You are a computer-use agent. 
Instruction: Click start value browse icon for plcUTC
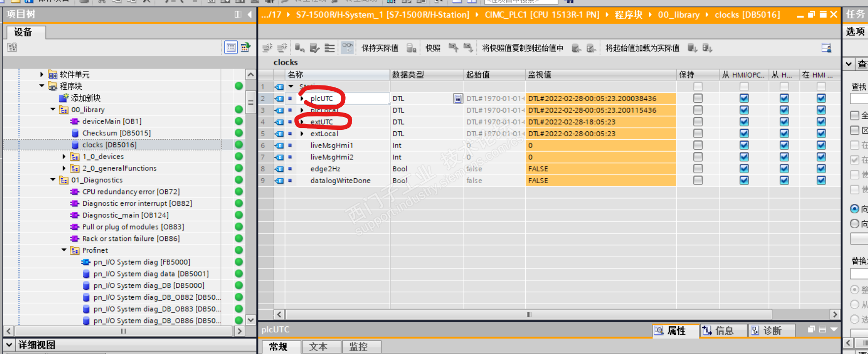click(x=457, y=98)
